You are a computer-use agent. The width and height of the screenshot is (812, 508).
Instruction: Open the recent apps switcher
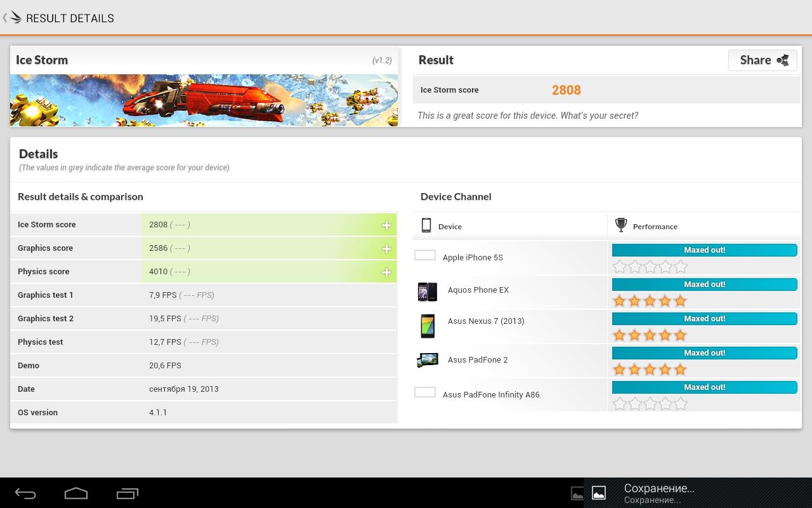coord(127,493)
